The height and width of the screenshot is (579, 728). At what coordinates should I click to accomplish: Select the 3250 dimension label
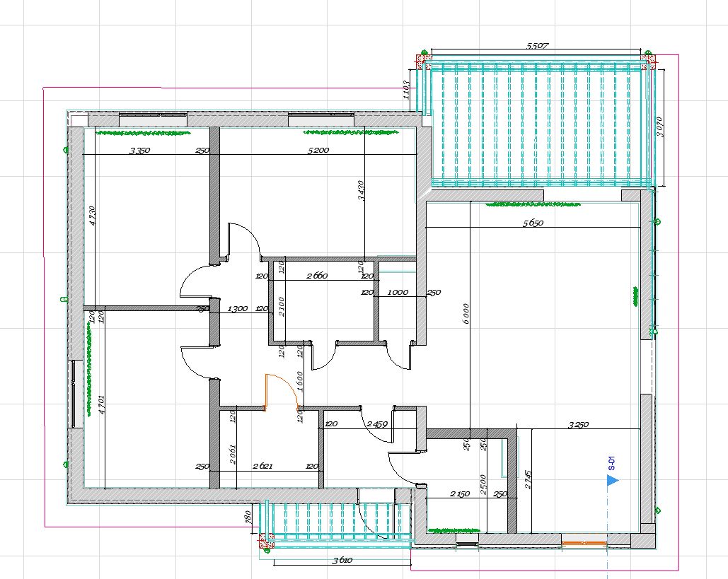pos(579,424)
